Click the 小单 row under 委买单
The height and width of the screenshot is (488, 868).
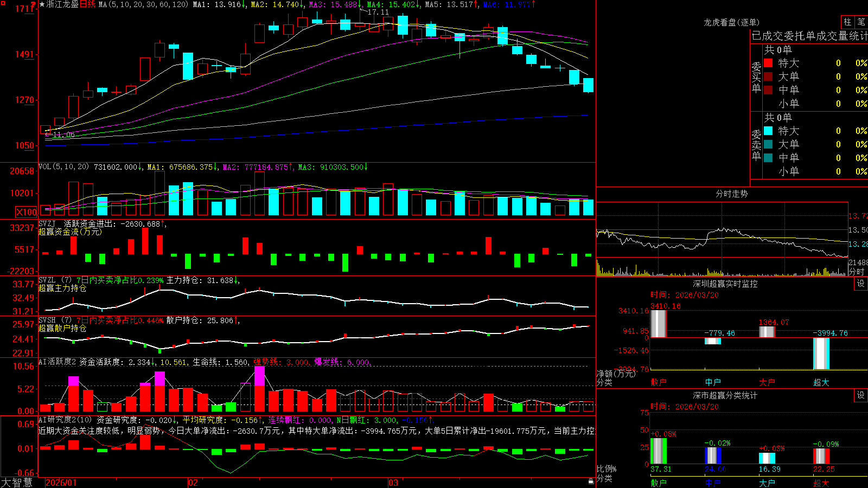[815, 104]
